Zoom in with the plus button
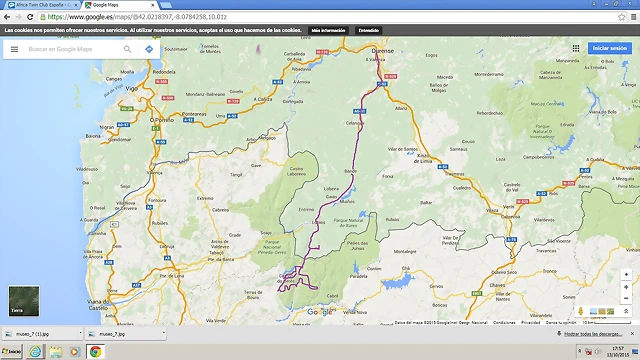The height and width of the screenshot is (360, 640). click(x=626, y=287)
